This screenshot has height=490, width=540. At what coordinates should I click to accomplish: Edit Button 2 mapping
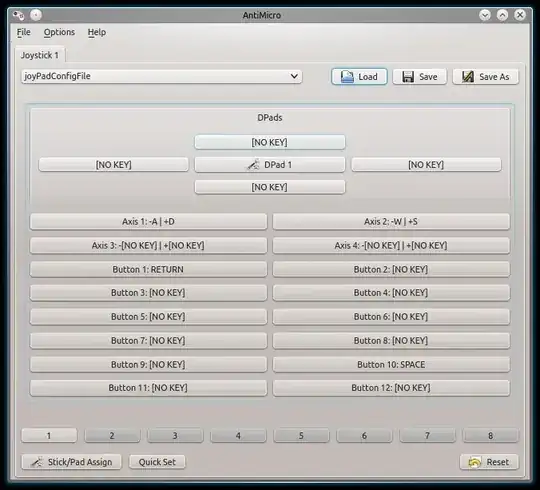coord(391,269)
